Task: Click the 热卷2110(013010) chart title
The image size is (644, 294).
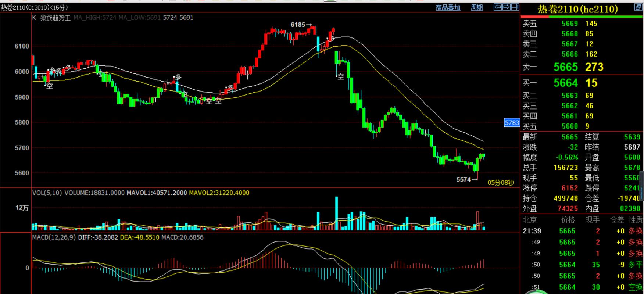Action: pyautogui.click(x=35, y=8)
